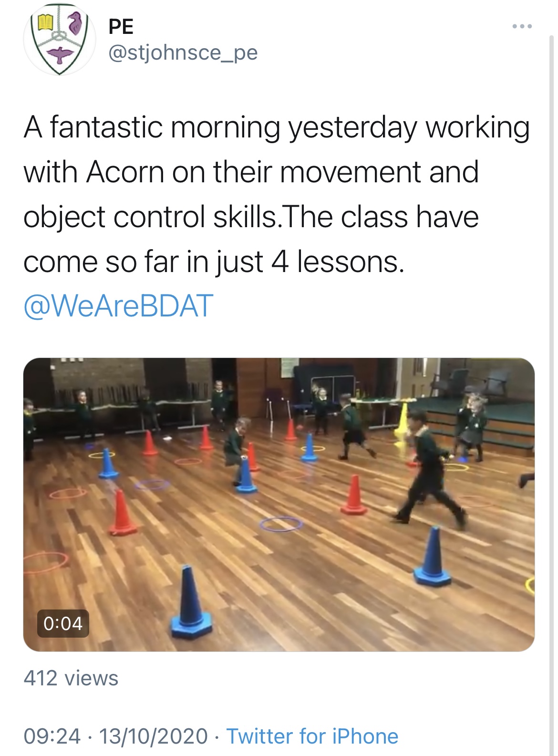Tap the running child in the video
Image resolution: width=558 pixels, height=756 pixels.
(x=428, y=470)
